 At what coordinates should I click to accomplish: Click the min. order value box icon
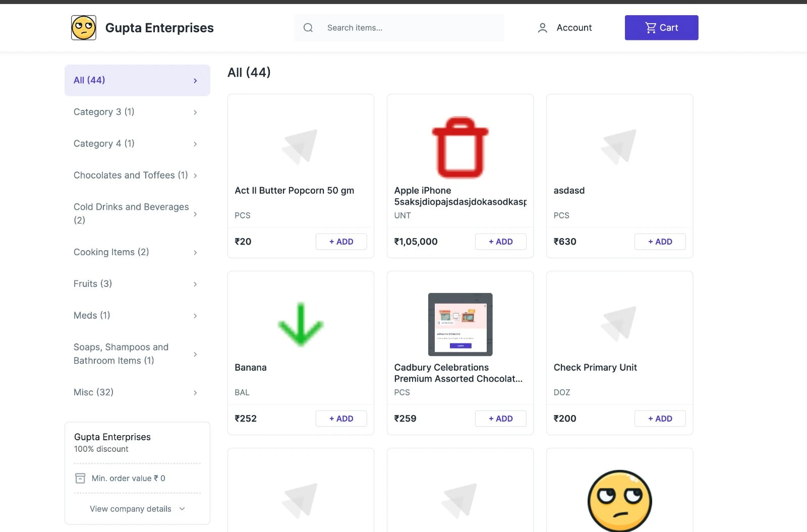pos(80,478)
